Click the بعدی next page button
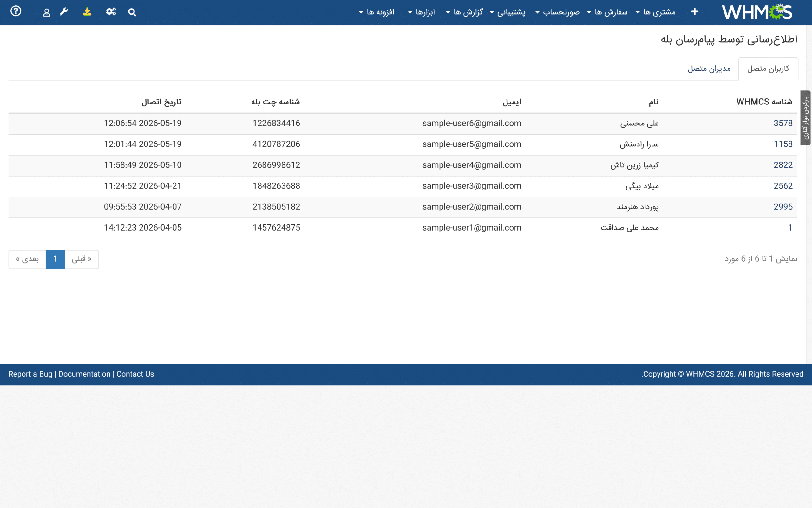 pos(27,259)
